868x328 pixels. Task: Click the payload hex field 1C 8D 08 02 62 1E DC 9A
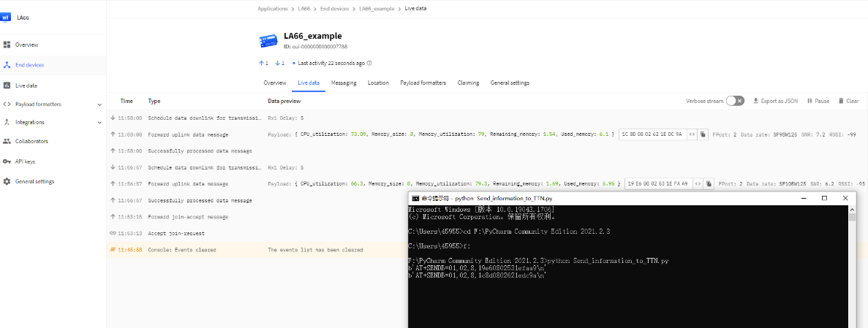[x=653, y=134]
